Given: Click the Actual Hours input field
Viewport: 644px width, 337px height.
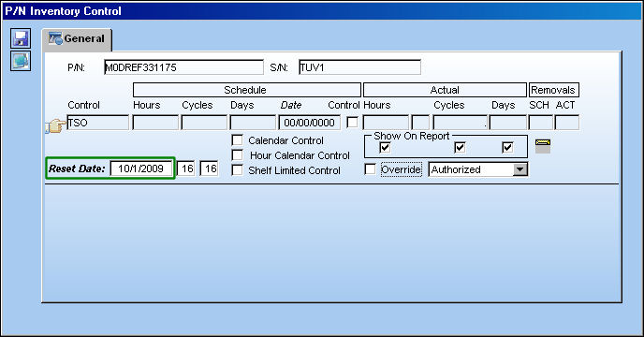Looking at the screenshot, I should (x=386, y=123).
